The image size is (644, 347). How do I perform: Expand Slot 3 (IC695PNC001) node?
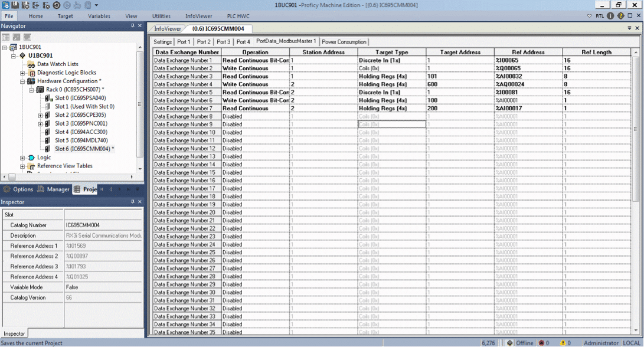click(x=40, y=123)
